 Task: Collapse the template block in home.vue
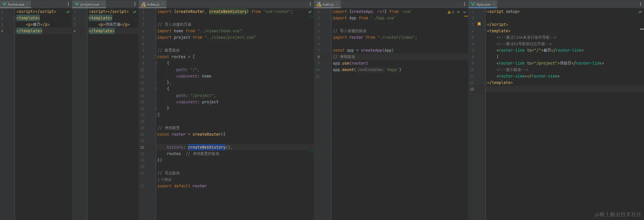[15, 18]
